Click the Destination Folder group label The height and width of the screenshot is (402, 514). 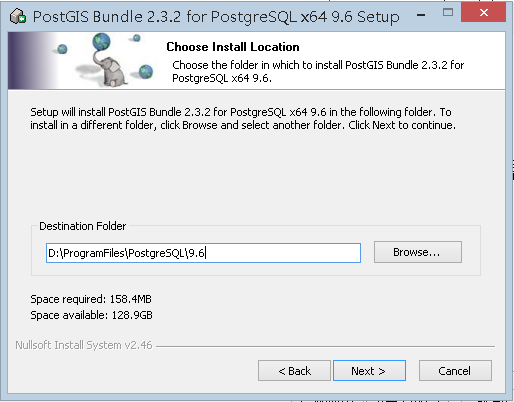tap(83, 226)
